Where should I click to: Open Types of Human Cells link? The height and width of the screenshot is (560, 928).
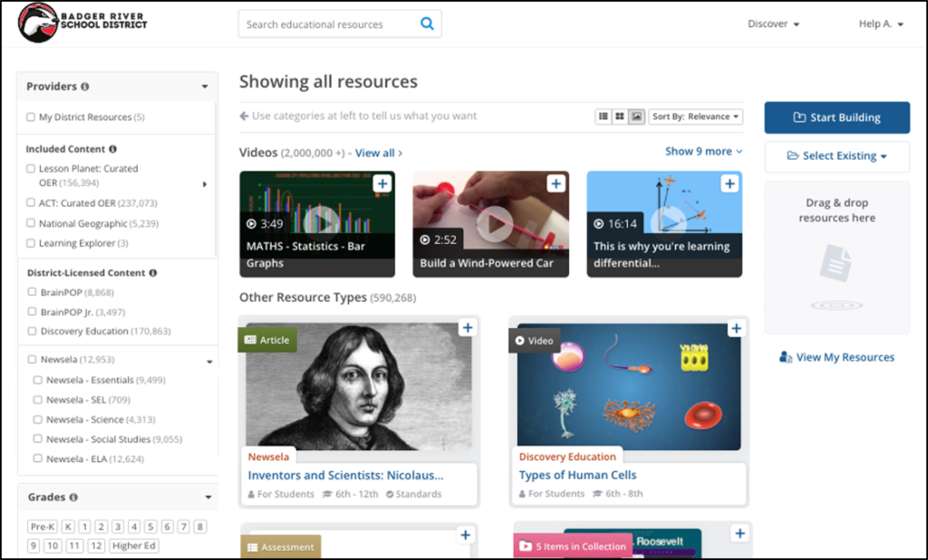(577, 475)
